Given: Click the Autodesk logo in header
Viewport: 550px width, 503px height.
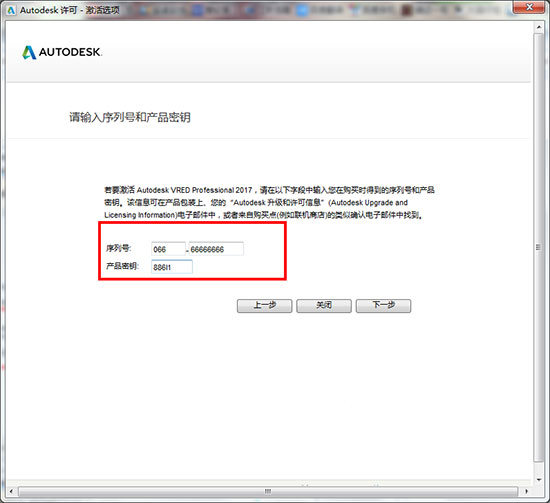Looking at the screenshot, I should (62, 52).
